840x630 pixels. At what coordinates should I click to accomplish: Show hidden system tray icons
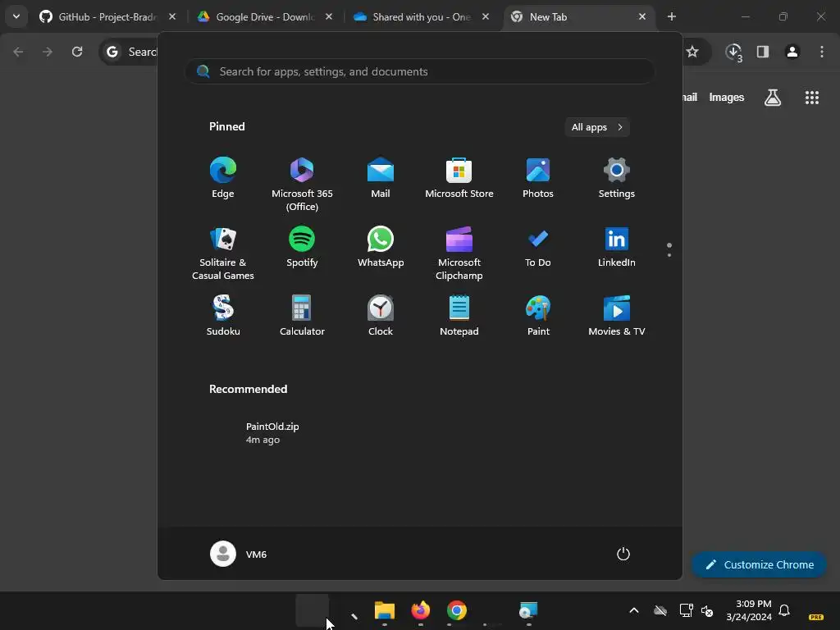tap(634, 610)
